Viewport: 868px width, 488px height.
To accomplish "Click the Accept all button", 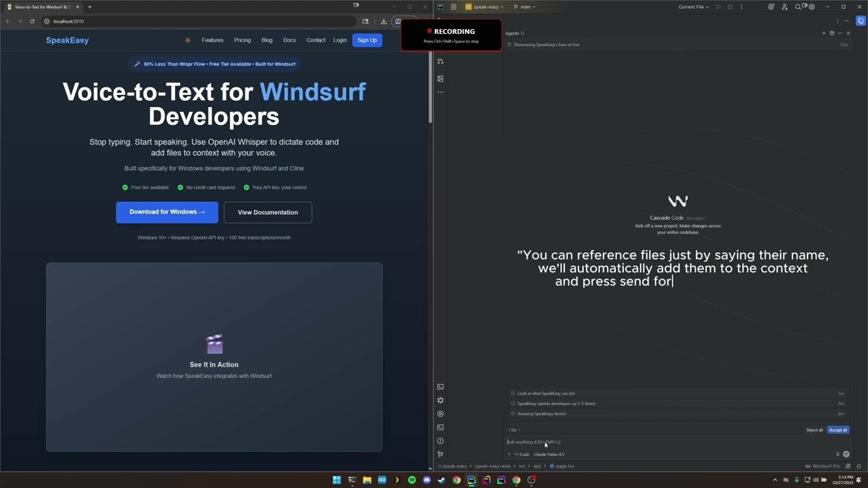I will pyautogui.click(x=838, y=430).
